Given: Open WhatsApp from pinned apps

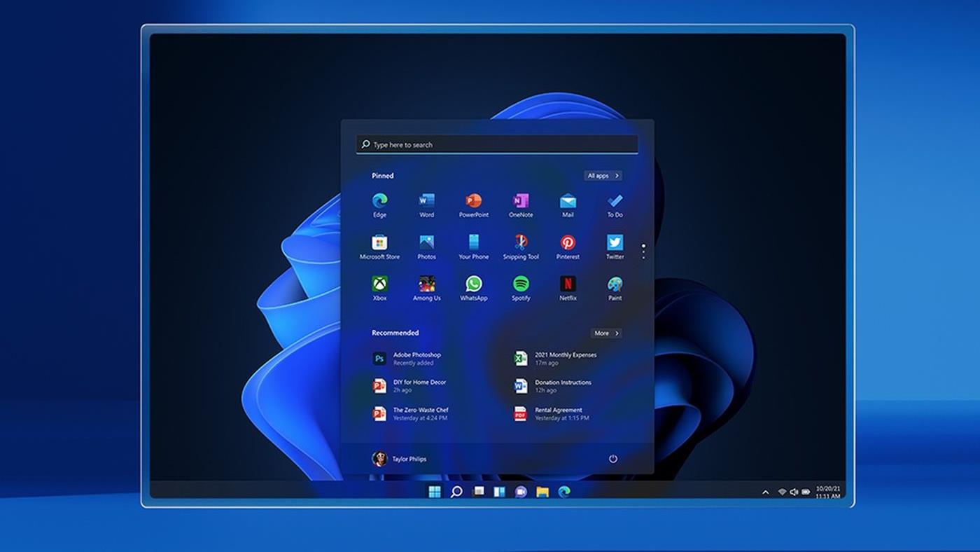Looking at the screenshot, I should tap(474, 284).
